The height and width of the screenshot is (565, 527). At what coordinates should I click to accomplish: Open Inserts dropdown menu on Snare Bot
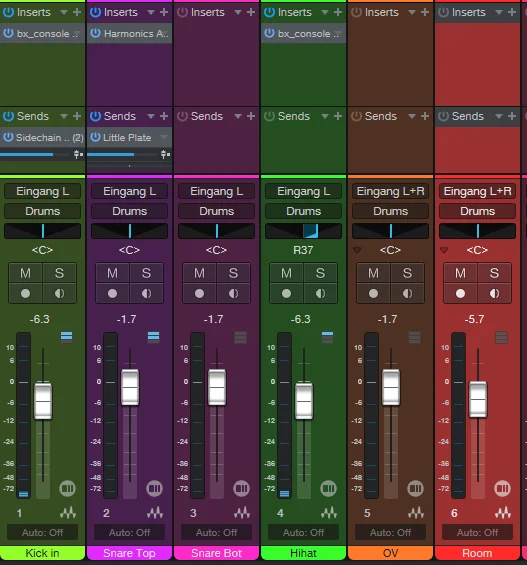(x=238, y=13)
